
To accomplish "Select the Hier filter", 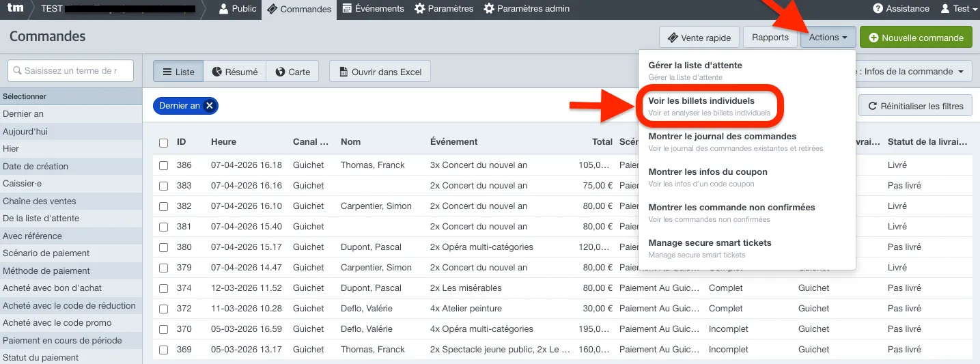I will click(x=71, y=149).
